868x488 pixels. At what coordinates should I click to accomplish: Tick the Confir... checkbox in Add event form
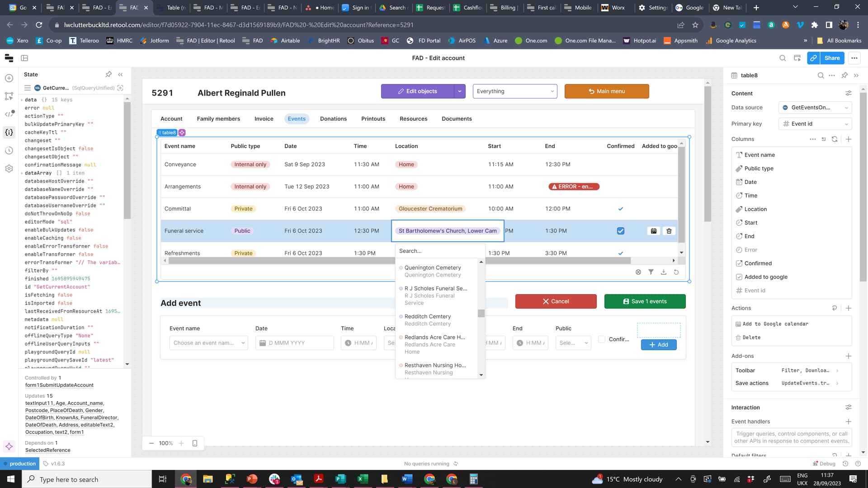tap(602, 339)
